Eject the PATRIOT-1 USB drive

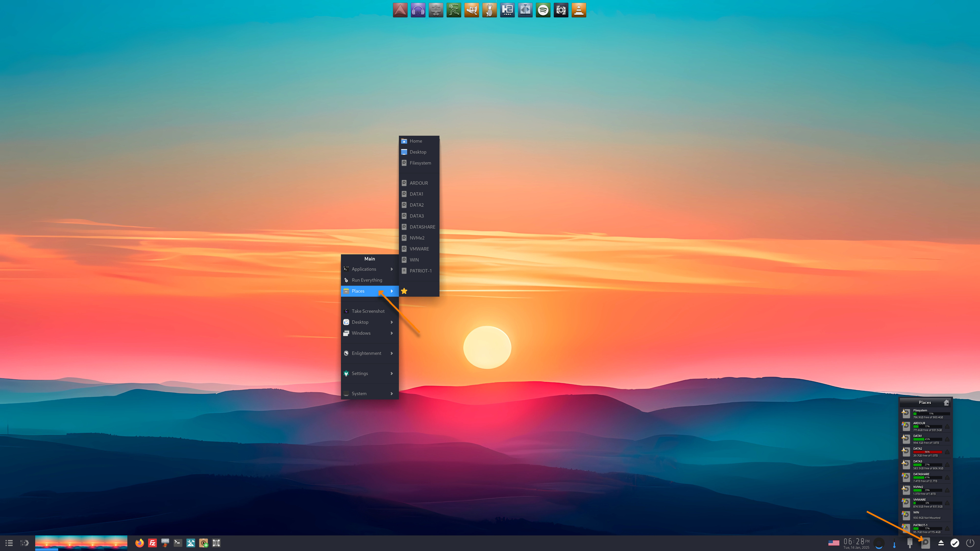(x=947, y=529)
